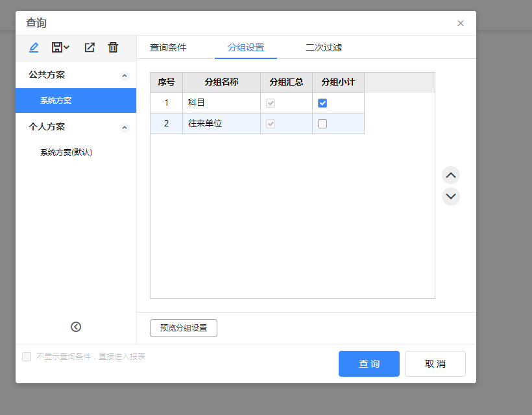Switch to the 查询条件 tab
The height and width of the screenshot is (415, 532).
pos(168,47)
